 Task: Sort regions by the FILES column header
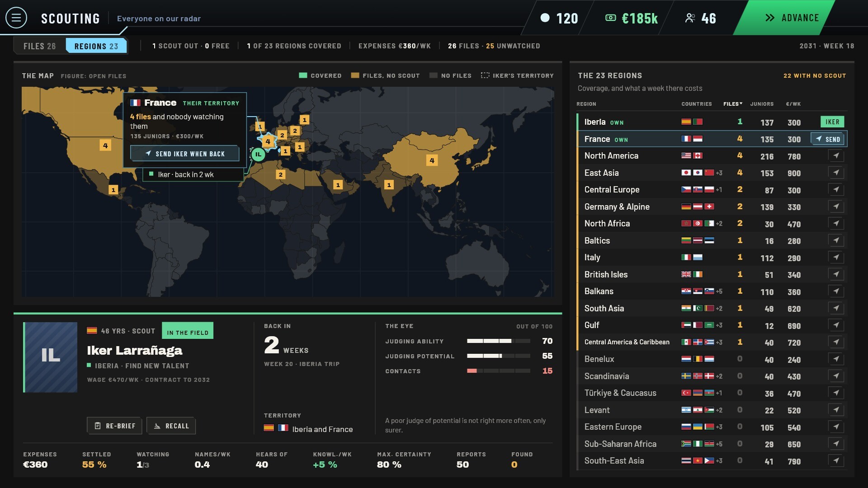(732, 104)
